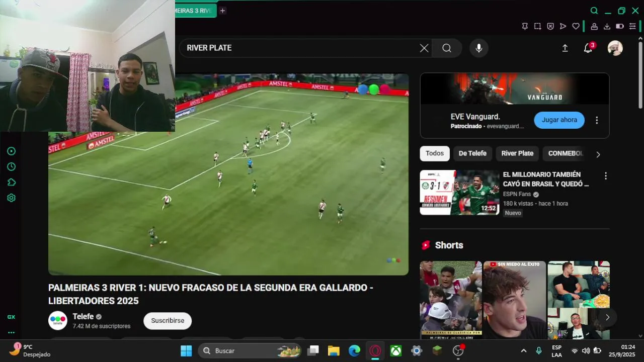The width and height of the screenshot is (644, 362).
Task: Open a new tab with plus
Action: pos(222,11)
